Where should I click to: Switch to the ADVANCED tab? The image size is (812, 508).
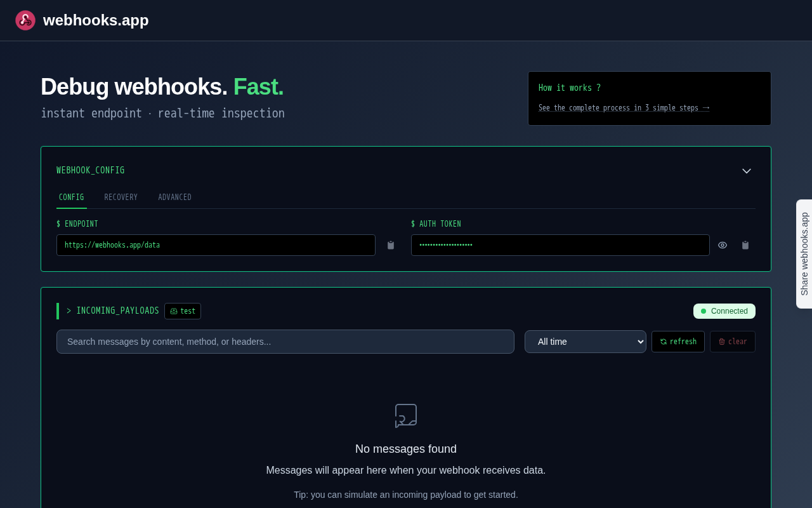(175, 197)
